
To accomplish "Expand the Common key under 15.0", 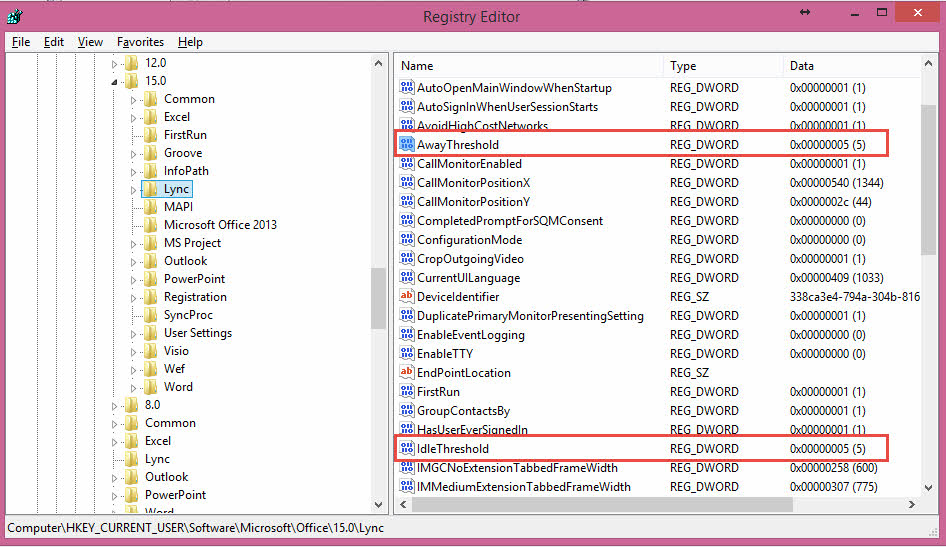I will coord(133,100).
